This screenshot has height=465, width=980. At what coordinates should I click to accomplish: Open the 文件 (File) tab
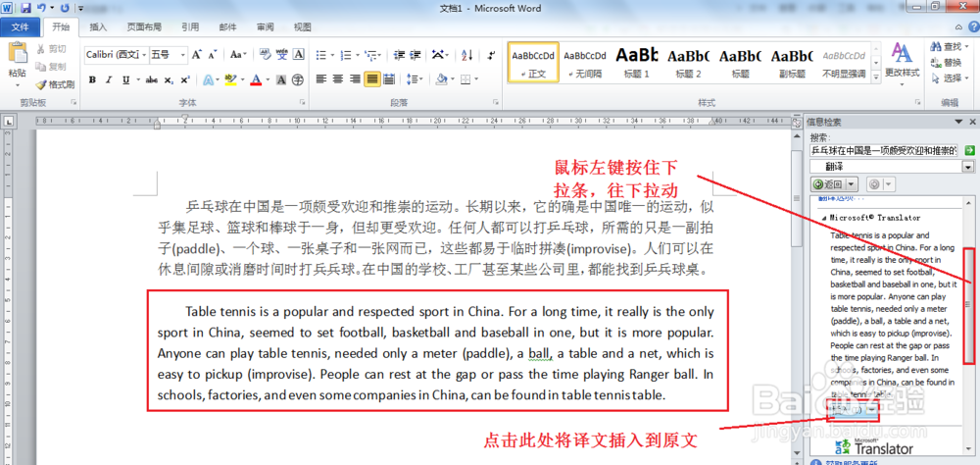point(21,26)
